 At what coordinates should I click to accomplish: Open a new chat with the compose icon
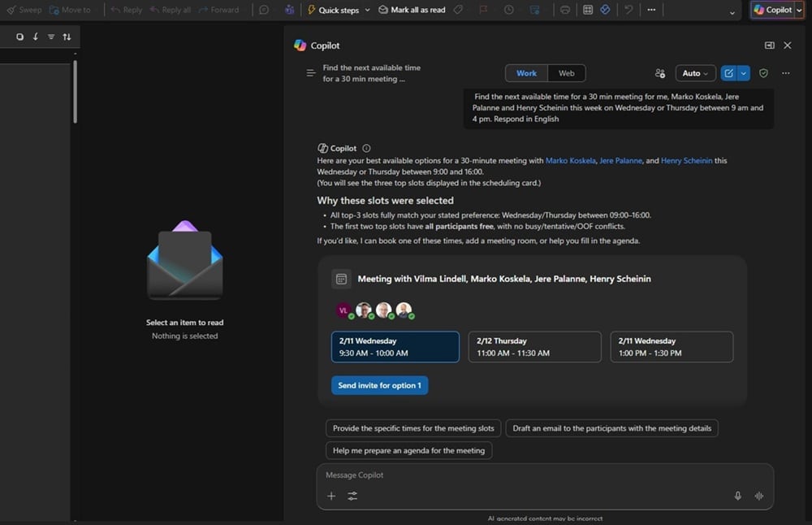(729, 73)
